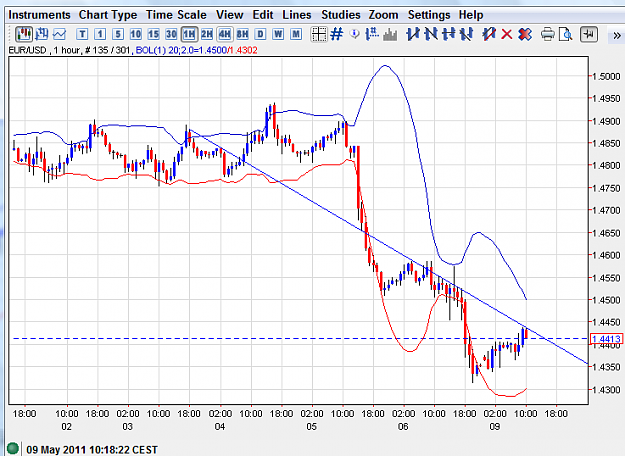Select the 2H time scale button
The width and height of the screenshot is (625, 456).
206,34
